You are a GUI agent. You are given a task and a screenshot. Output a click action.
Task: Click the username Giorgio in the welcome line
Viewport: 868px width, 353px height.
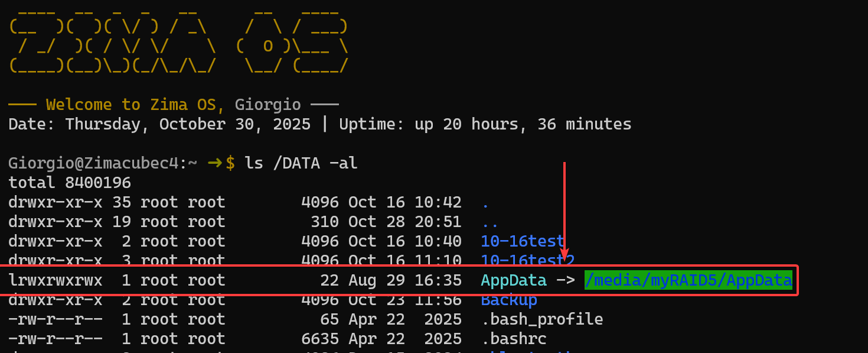(x=267, y=105)
